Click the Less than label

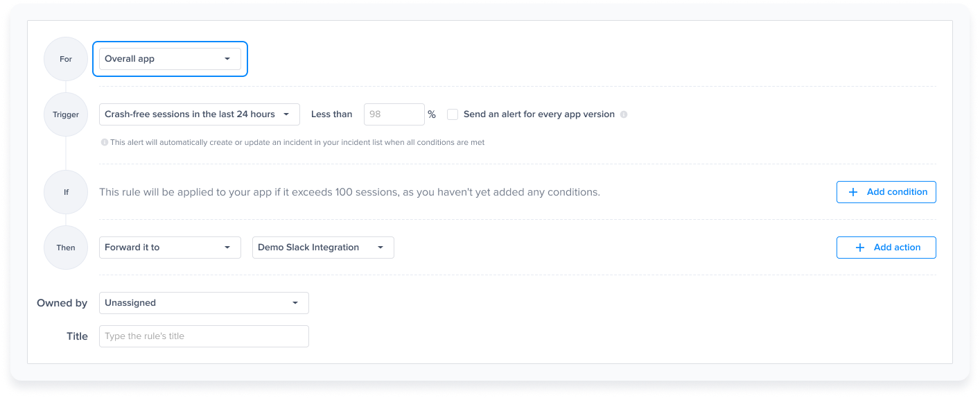tap(331, 114)
